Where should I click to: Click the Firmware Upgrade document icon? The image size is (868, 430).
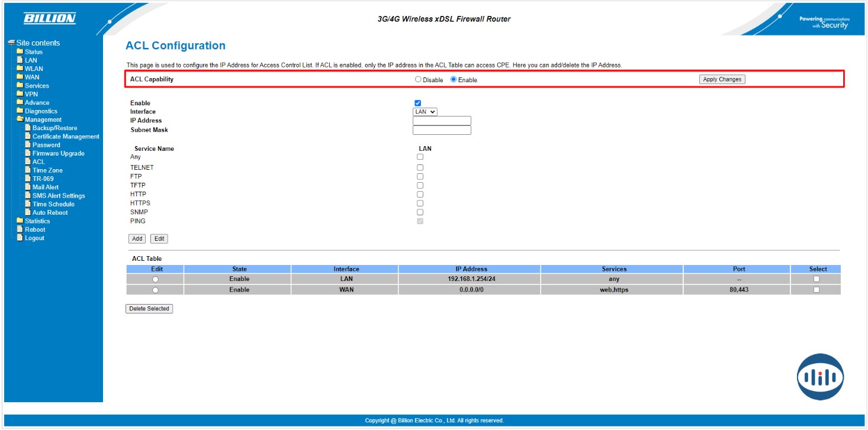click(27, 153)
